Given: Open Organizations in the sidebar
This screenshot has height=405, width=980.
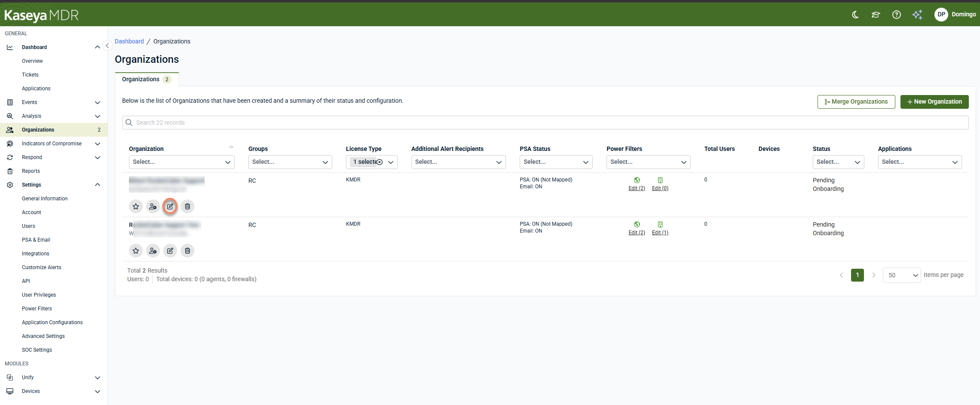Looking at the screenshot, I should [x=54, y=130].
